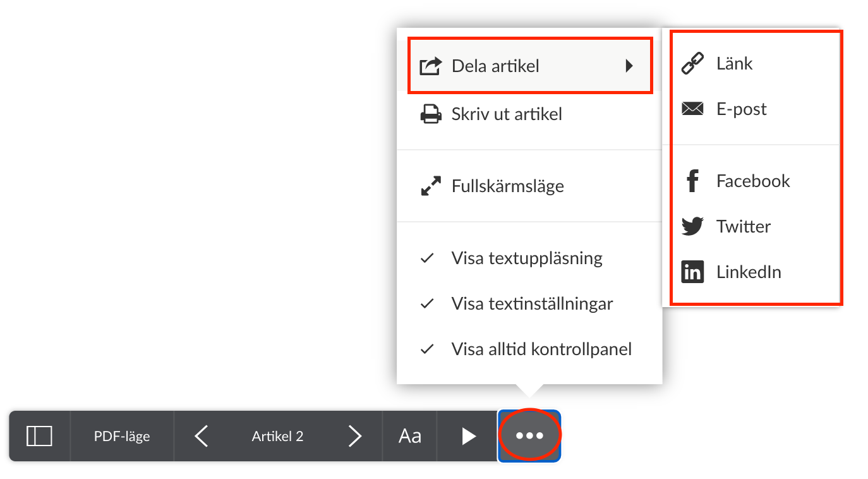
Task: Click the three-dot more options button
Action: pos(529,436)
